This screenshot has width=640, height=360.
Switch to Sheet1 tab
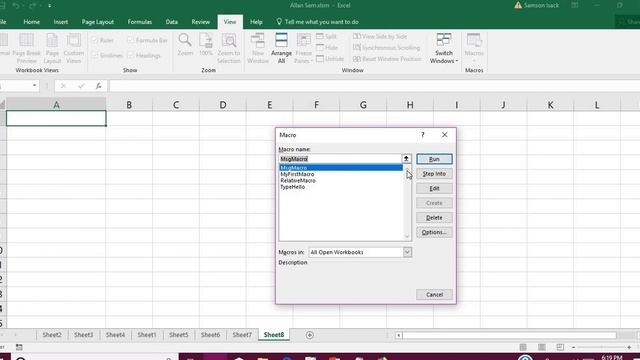click(x=147, y=335)
